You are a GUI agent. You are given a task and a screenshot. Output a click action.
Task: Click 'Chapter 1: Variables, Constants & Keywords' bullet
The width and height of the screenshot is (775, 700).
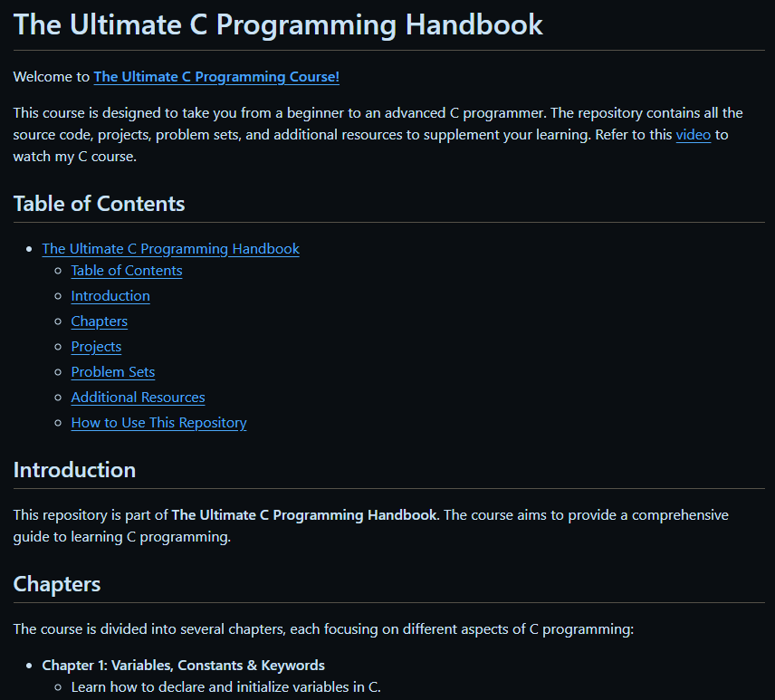point(184,666)
